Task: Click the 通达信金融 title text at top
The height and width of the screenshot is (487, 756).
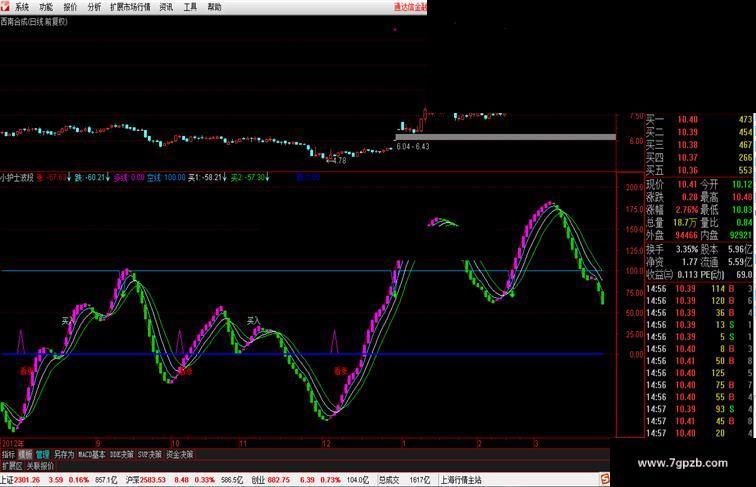Action: (410, 7)
